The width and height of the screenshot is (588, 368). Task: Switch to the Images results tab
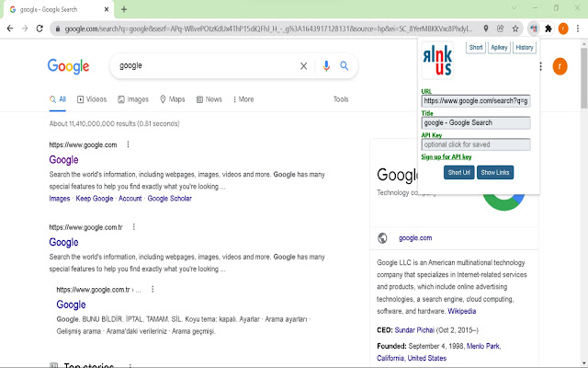[x=133, y=99]
